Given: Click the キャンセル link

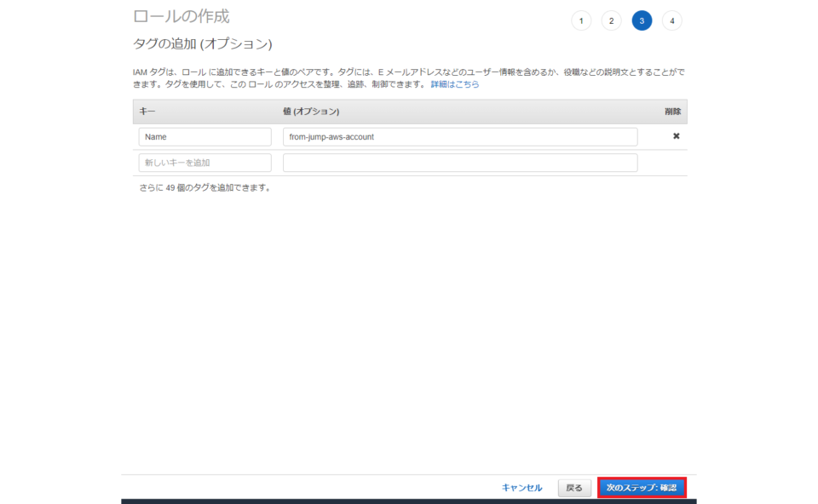Looking at the screenshot, I should [x=521, y=488].
